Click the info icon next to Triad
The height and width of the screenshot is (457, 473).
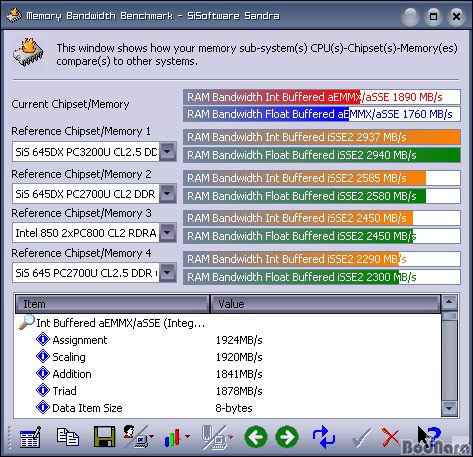pos(43,390)
